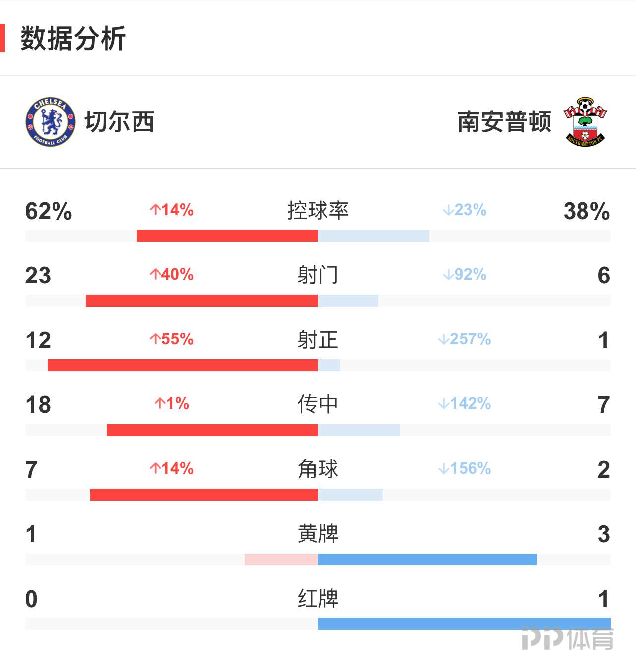Click the 射门 shots stat label
This screenshot has height=672, width=636.
[318, 275]
